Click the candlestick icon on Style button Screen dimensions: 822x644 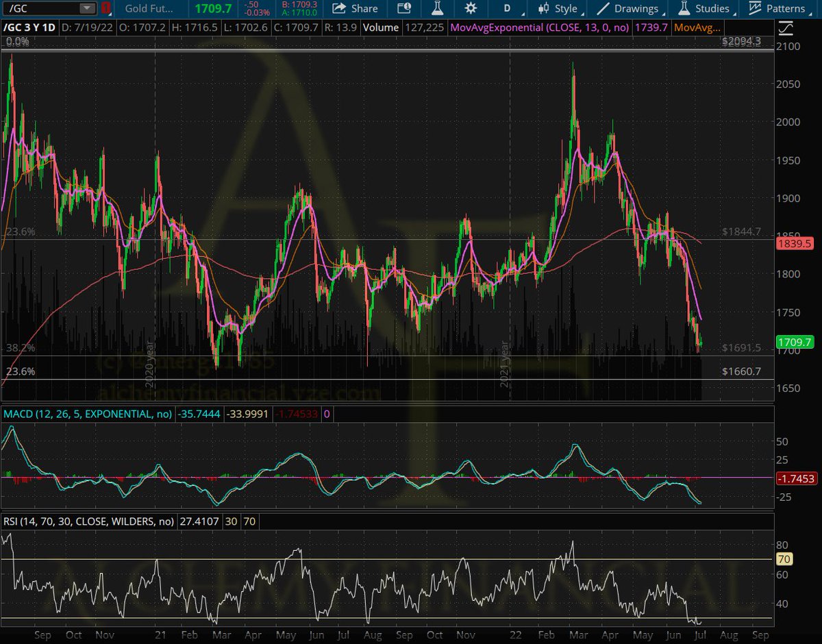[x=544, y=9]
